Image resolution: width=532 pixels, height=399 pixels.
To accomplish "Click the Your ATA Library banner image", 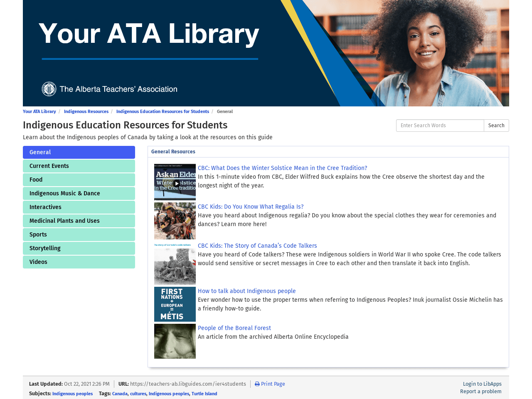I will click(x=266, y=53).
